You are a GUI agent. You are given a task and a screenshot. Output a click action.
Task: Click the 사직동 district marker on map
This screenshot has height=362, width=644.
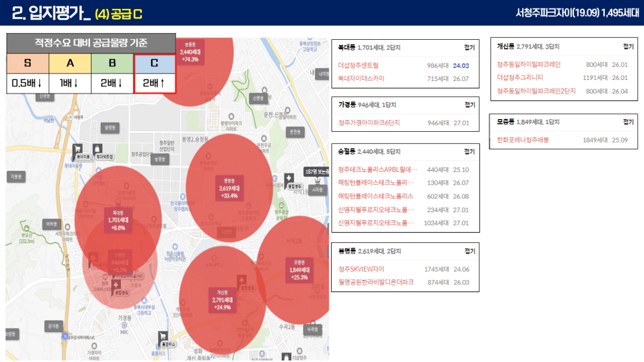click(317, 189)
